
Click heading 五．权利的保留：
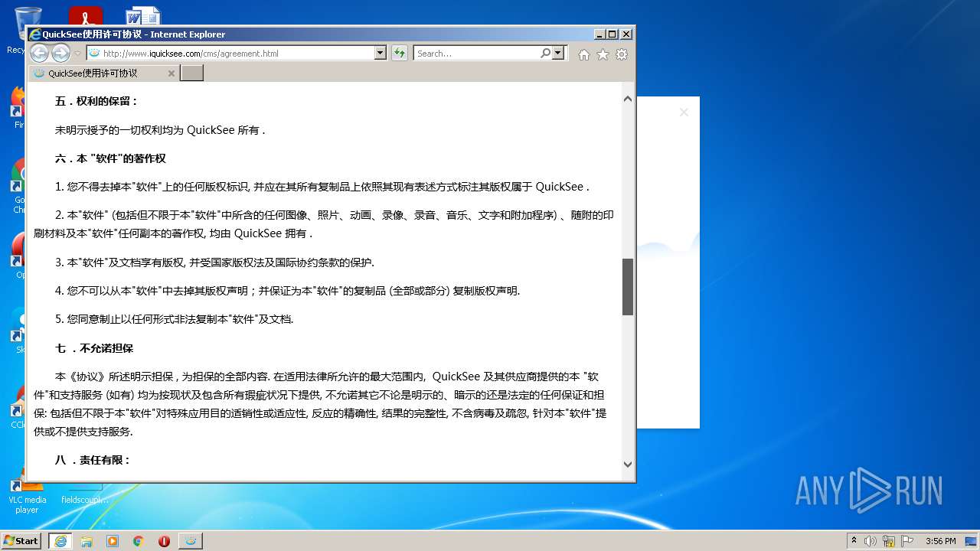coord(96,101)
